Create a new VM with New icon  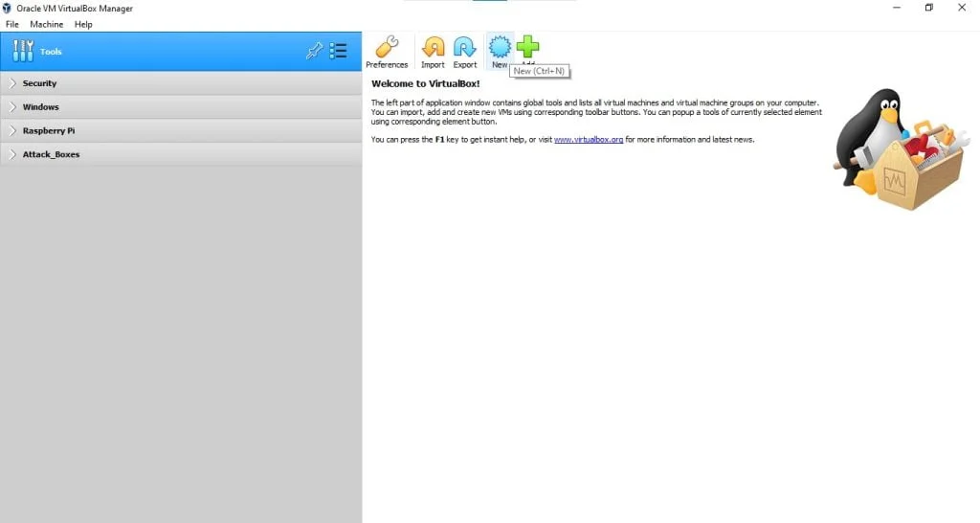pyautogui.click(x=500, y=47)
